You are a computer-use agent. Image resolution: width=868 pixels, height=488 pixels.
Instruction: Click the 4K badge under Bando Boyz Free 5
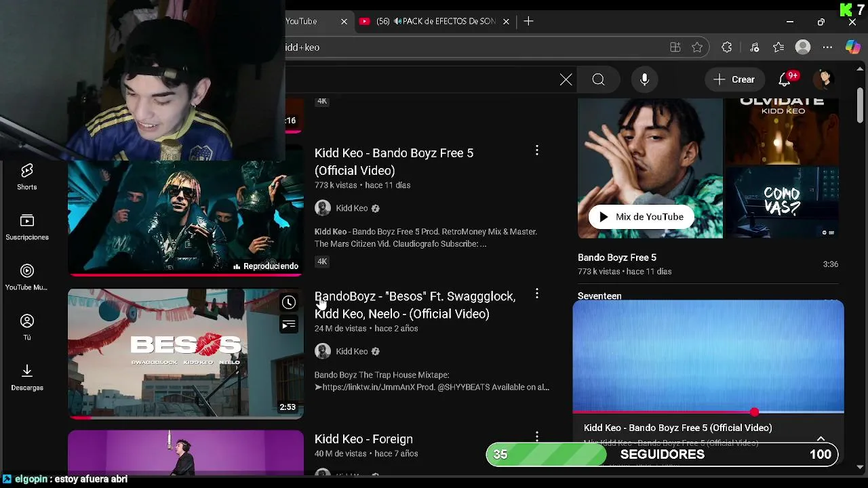[322, 262]
